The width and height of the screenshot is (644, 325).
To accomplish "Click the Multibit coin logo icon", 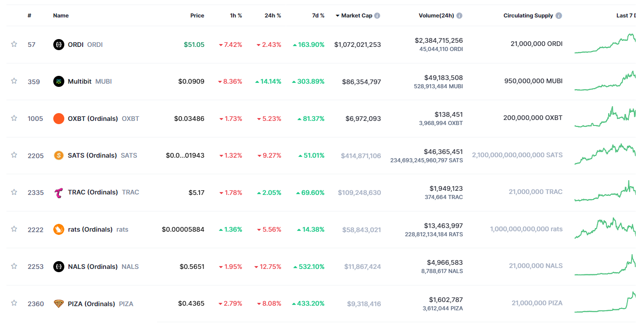I will point(59,81).
